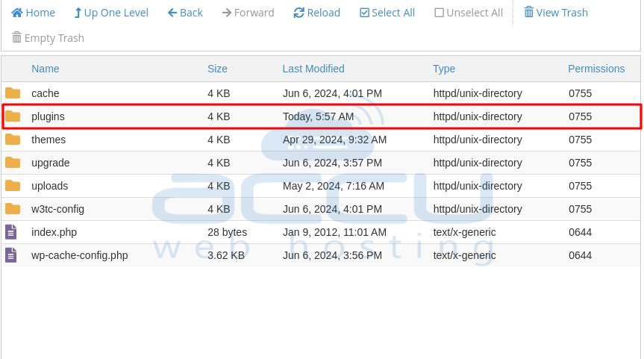Click the w3tc-config folder name
644x359 pixels.
(58, 209)
